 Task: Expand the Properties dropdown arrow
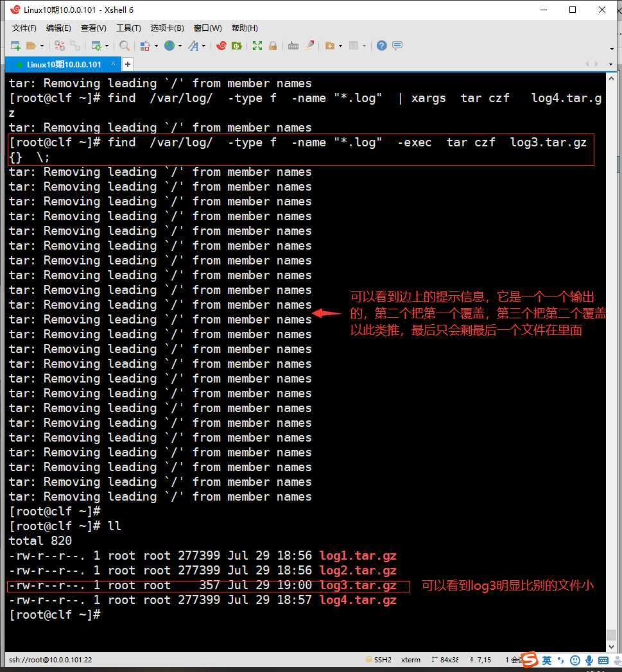click(107, 46)
